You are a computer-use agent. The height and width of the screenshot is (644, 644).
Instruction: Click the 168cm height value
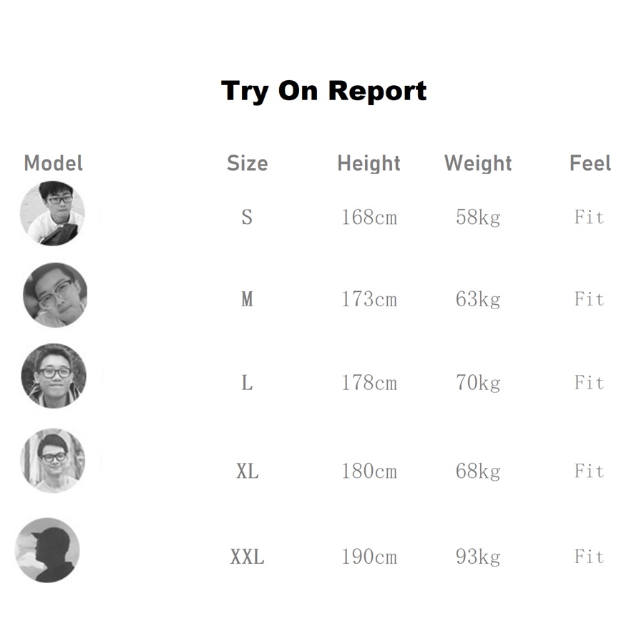tap(369, 217)
